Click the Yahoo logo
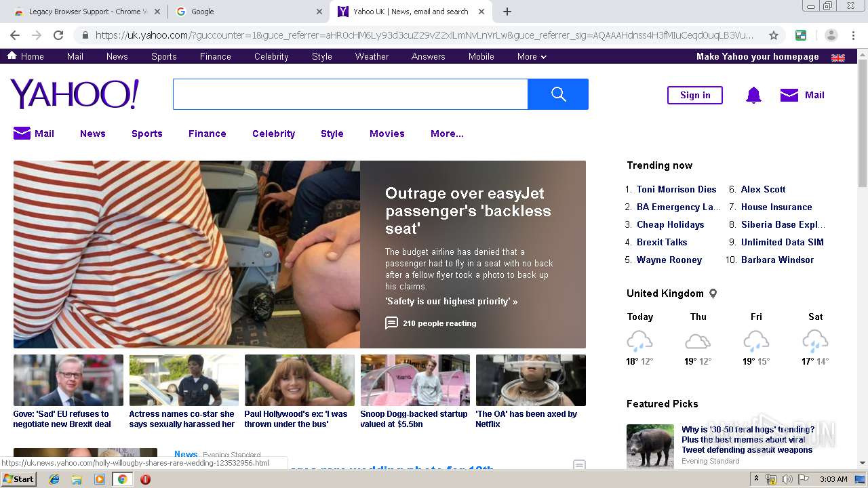 tap(75, 94)
